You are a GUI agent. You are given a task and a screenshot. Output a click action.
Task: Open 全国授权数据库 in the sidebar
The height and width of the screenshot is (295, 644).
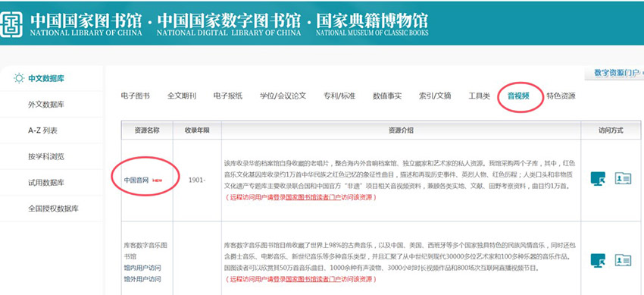53,209
